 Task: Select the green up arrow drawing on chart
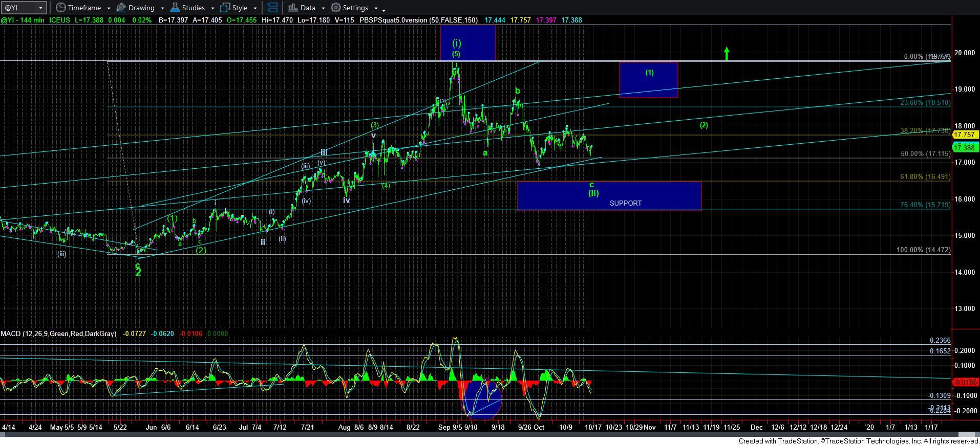coord(726,53)
